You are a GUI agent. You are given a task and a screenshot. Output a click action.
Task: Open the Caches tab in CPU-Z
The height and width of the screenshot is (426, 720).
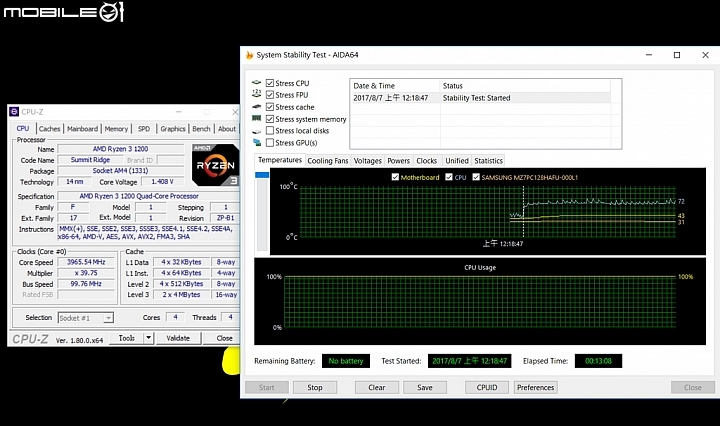click(x=50, y=129)
